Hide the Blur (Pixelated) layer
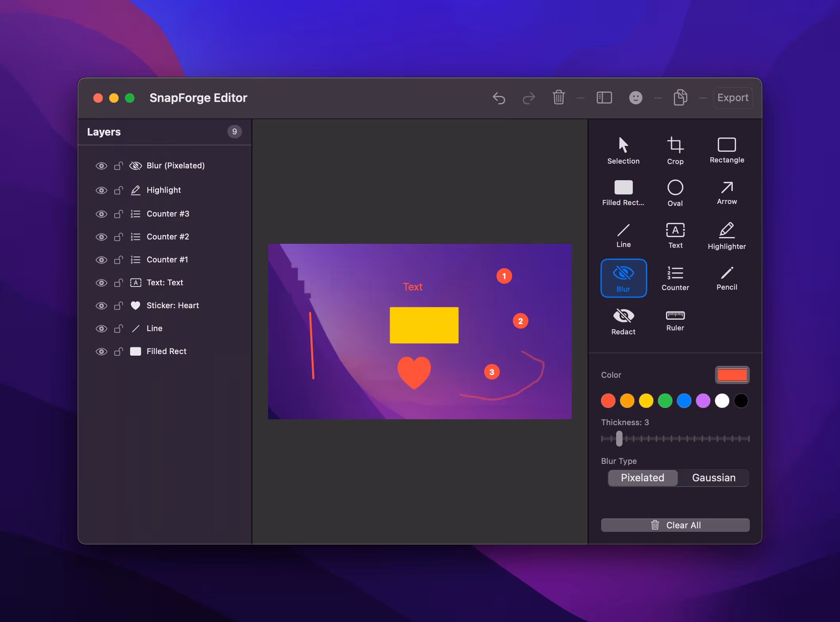 click(x=101, y=166)
